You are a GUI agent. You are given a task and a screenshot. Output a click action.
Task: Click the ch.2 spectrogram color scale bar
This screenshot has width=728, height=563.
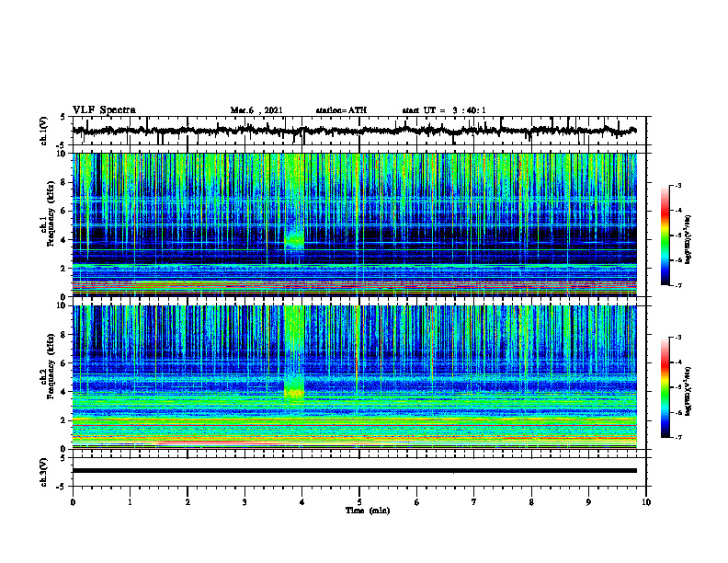665,387
